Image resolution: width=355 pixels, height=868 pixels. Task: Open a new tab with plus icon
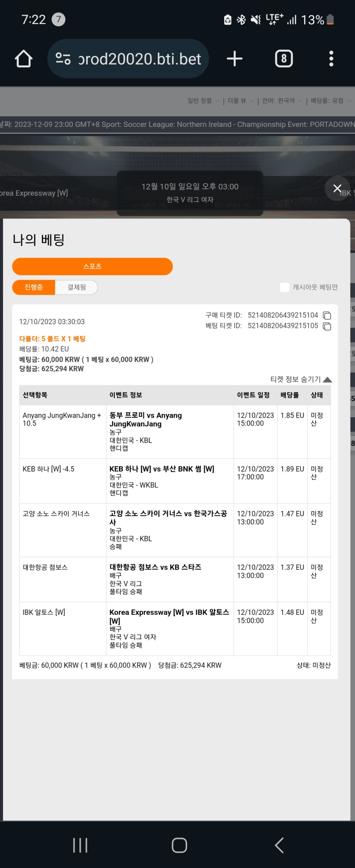point(235,59)
